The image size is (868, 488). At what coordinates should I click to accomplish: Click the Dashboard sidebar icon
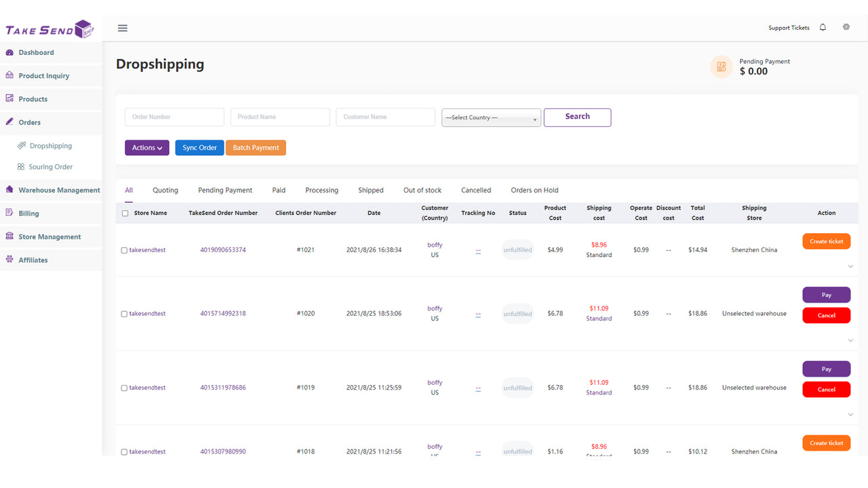coord(9,52)
